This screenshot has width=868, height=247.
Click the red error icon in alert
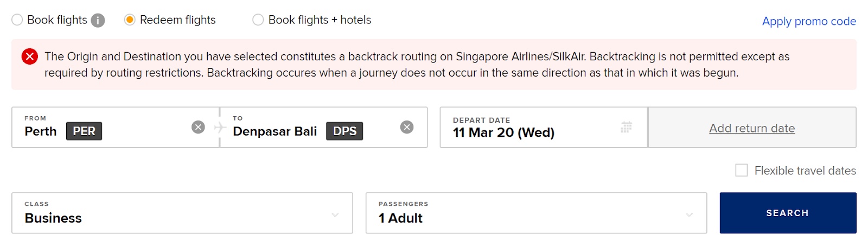click(x=30, y=56)
